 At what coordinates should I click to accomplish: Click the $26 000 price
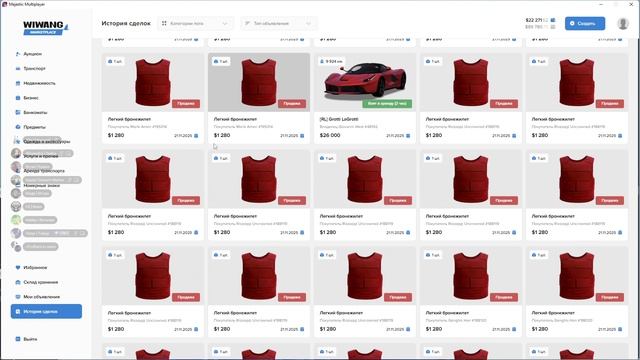pyautogui.click(x=330, y=136)
